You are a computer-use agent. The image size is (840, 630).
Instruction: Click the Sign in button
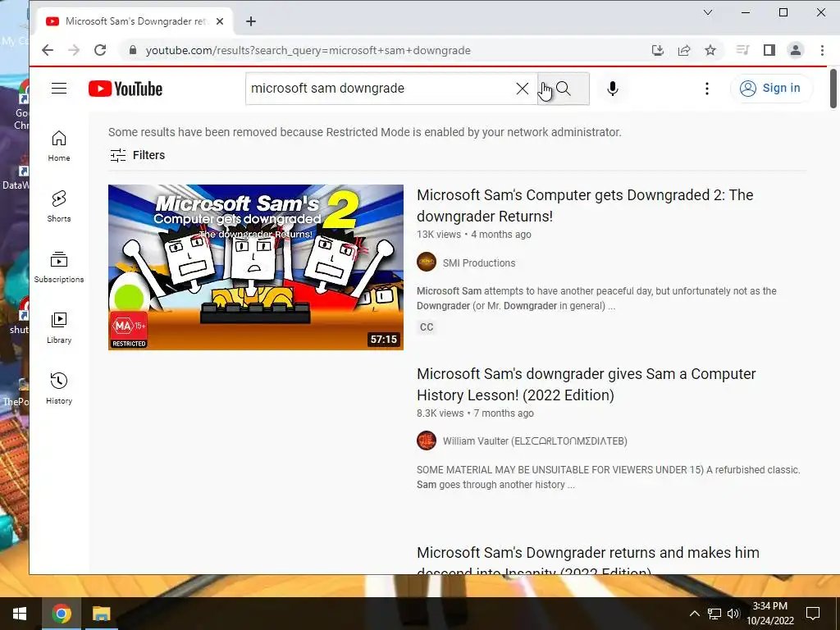(x=771, y=89)
